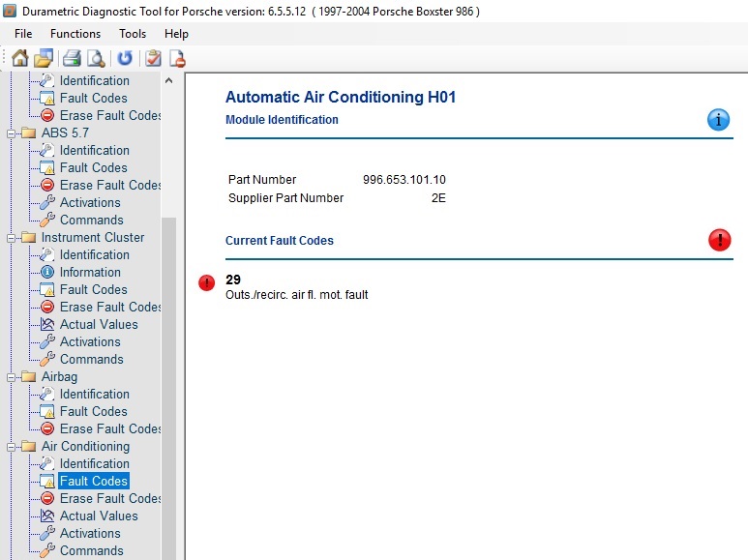
Task: Collapse the Air Conditioning tree node
Action: (11, 447)
